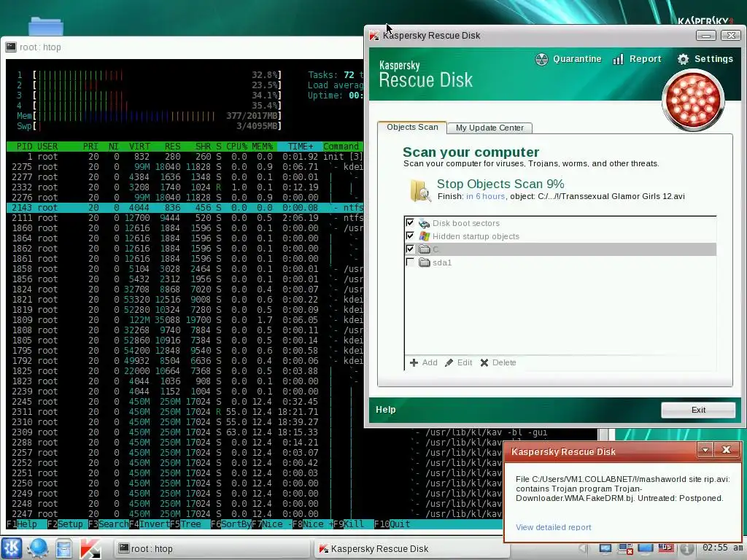Switch to Objects Scan tab

tap(412, 127)
